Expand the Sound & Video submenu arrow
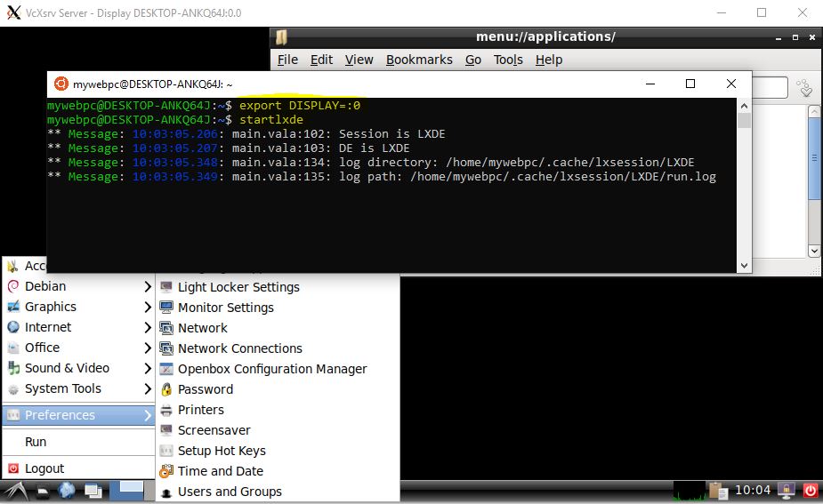 click(x=148, y=368)
